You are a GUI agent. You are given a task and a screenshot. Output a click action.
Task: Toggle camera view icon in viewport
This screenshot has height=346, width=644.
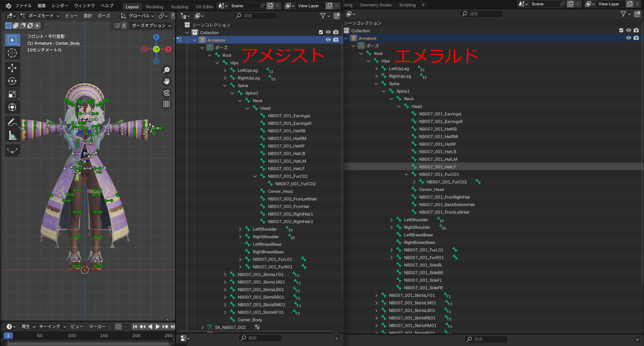(x=166, y=93)
